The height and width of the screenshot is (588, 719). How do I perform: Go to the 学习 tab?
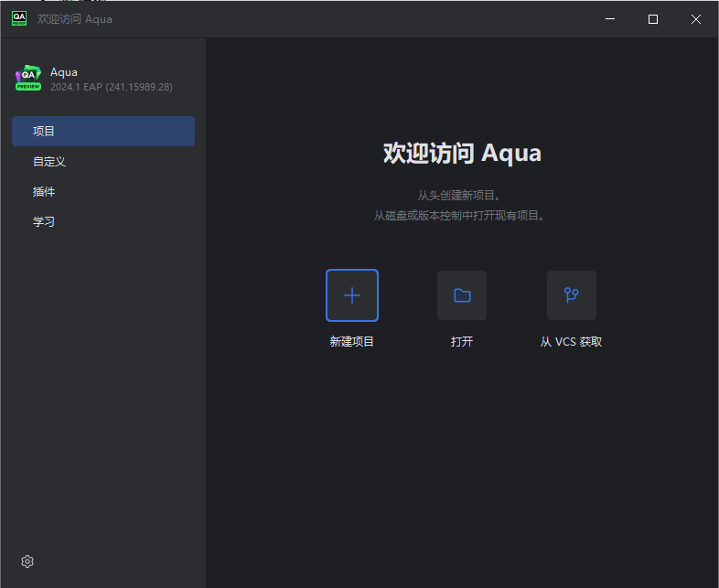(103, 222)
